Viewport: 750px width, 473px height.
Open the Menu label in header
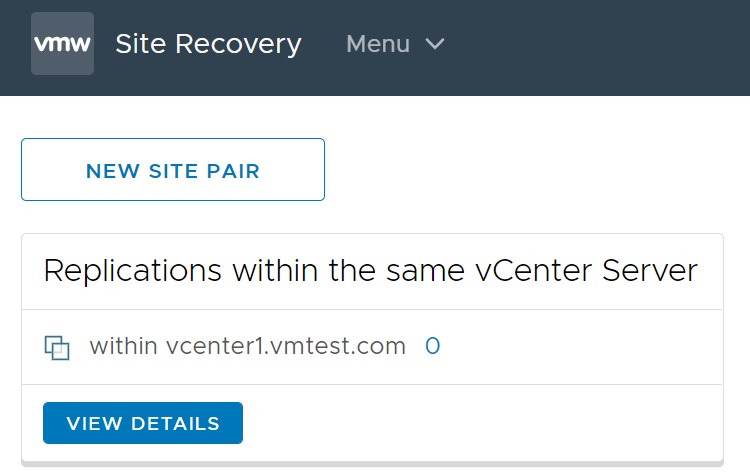[378, 44]
